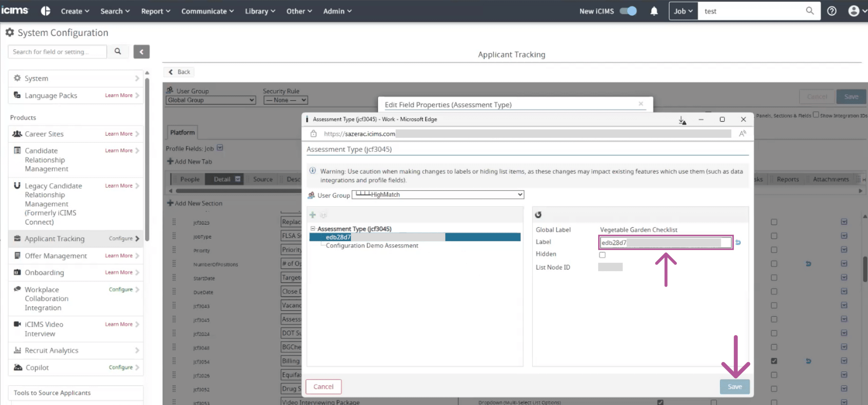This screenshot has height=405, width=868.
Task: Open the Profile Fields Job dropdown arrow
Action: [220, 148]
